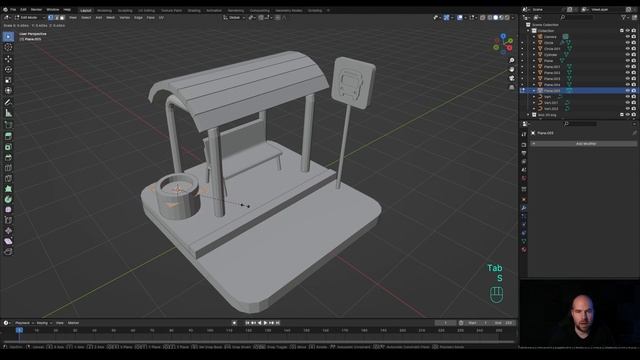This screenshot has width=640, height=360.
Task: Open the timeline Marker menu
Action: (x=73, y=323)
